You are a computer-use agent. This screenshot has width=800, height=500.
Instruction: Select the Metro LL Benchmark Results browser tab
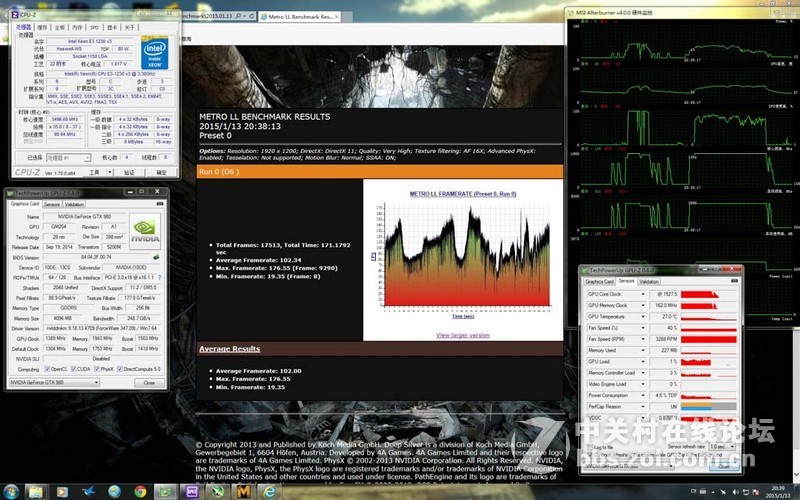300,16
